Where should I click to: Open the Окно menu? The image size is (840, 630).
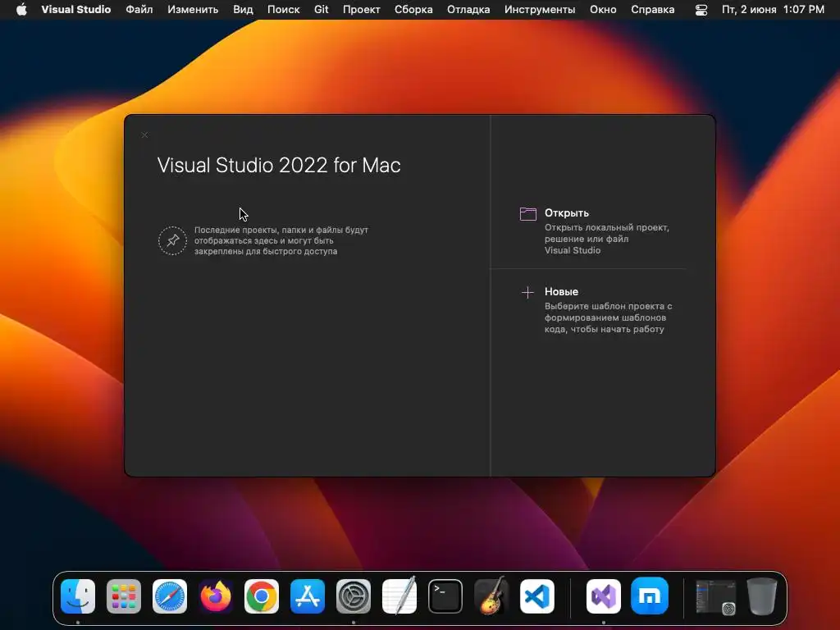point(603,10)
